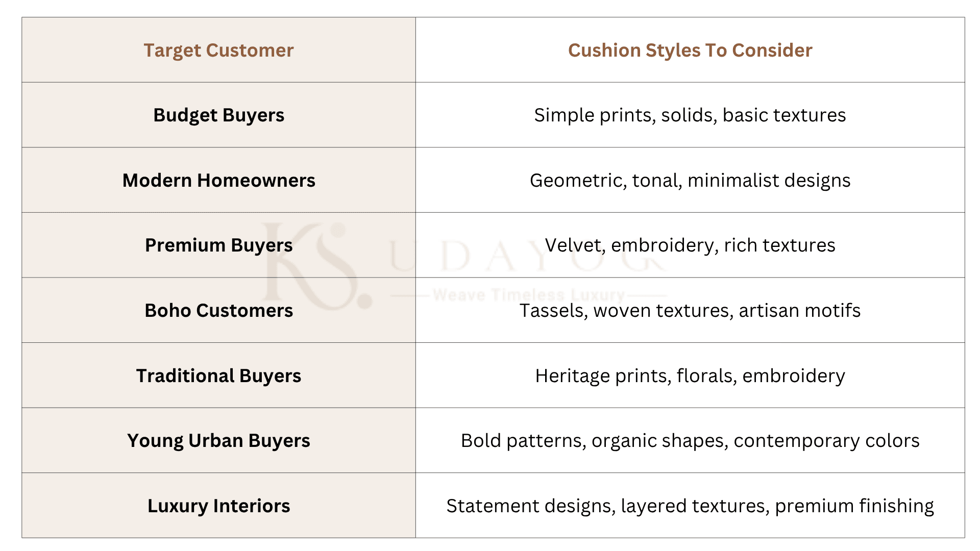Click 'Statement designs, layered textures, premium finishing' text
This screenshot has width=980, height=551.
(x=690, y=506)
